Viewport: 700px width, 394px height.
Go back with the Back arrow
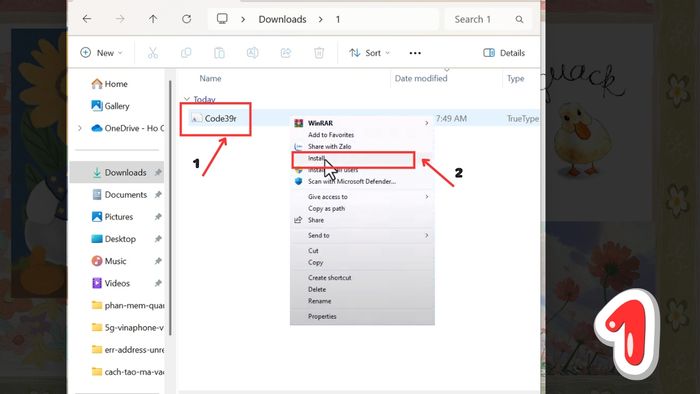pos(87,19)
